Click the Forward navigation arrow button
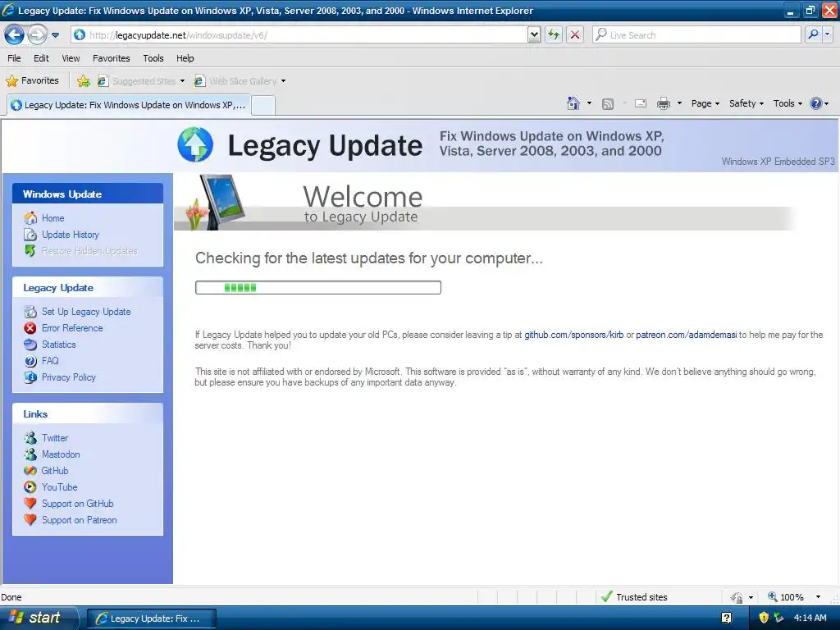 37,34
